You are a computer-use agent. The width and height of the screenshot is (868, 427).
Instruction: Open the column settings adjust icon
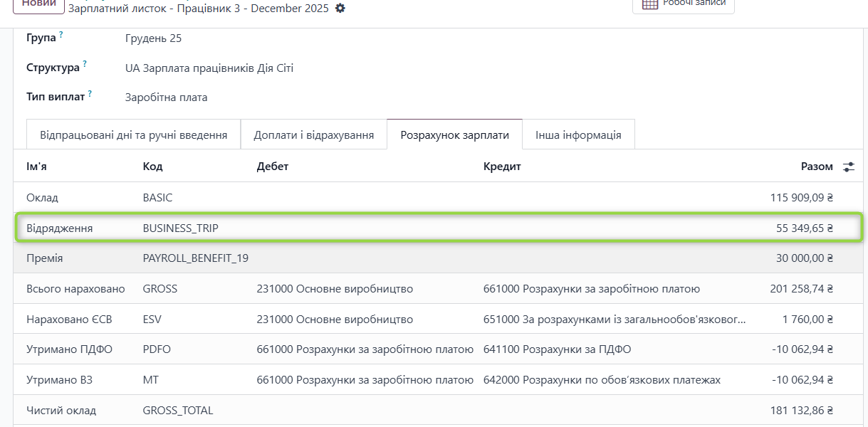(x=848, y=167)
